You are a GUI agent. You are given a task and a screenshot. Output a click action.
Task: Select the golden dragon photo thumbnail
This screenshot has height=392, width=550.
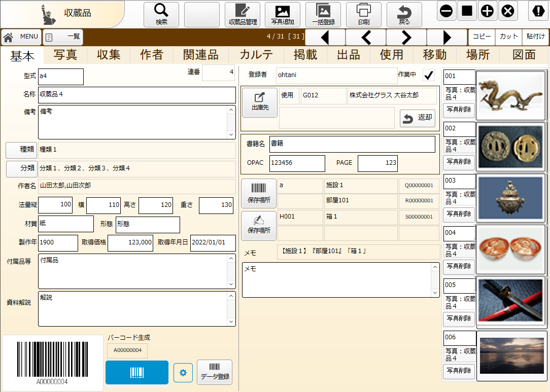[511, 95]
